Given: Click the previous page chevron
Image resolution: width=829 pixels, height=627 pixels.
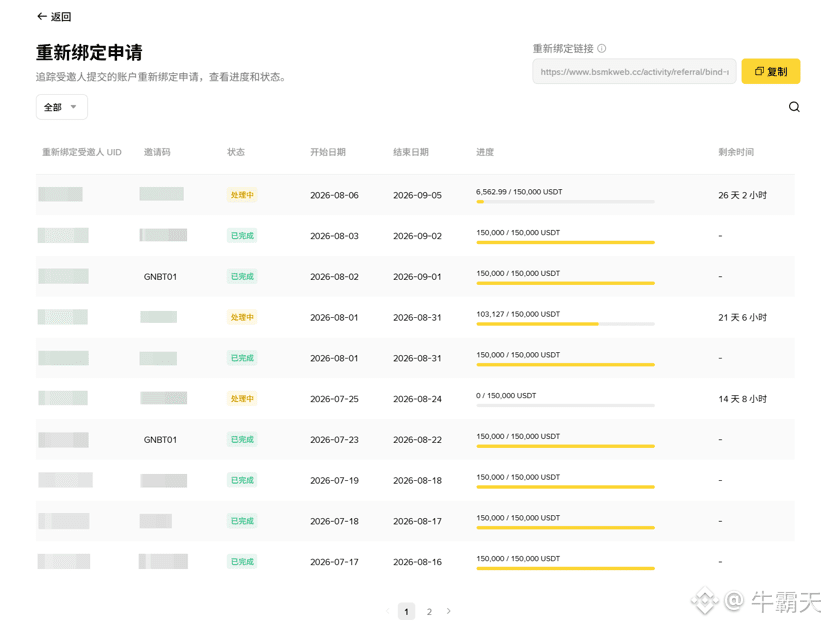Looking at the screenshot, I should click(x=388, y=611).
